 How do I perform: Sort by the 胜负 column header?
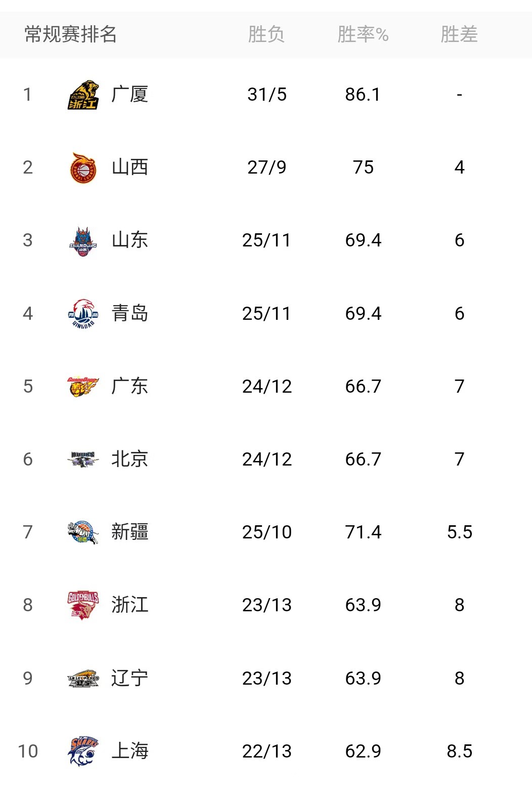point(266,34)
